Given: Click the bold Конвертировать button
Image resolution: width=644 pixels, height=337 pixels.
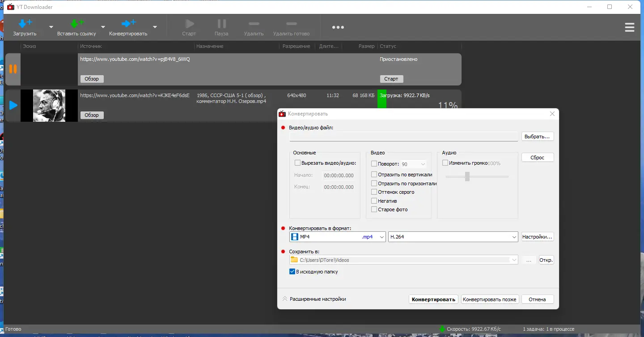Looking at the screenshot, I should [x=433, y=299].
